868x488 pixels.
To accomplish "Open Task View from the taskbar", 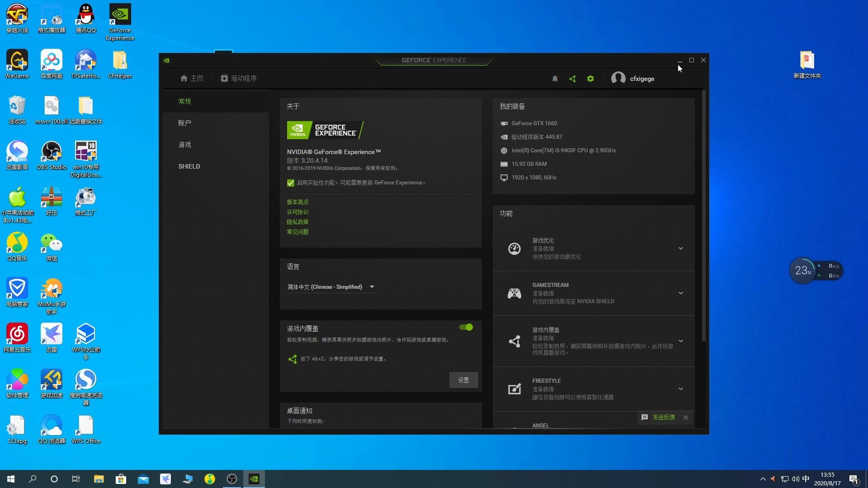I will (76, 479).
